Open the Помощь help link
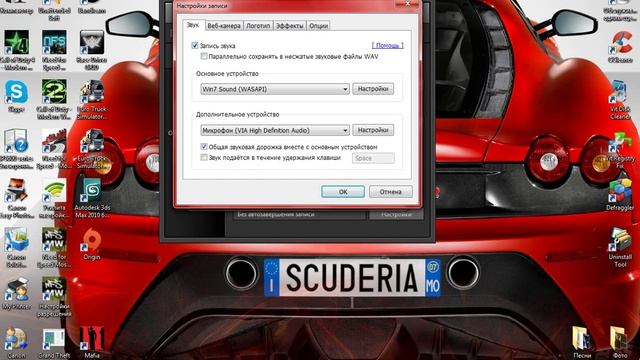Viewport: 640px width, 360px height. (x=387, y=45)
